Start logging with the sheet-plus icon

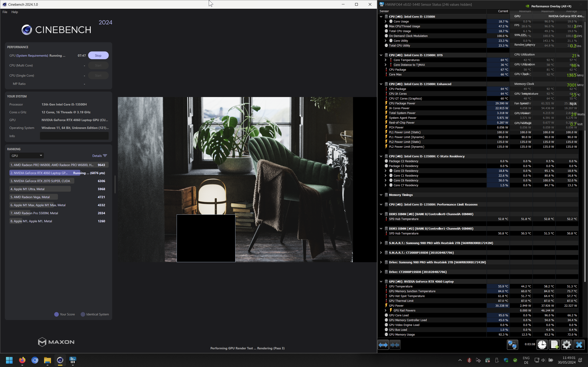click(554, 345)
